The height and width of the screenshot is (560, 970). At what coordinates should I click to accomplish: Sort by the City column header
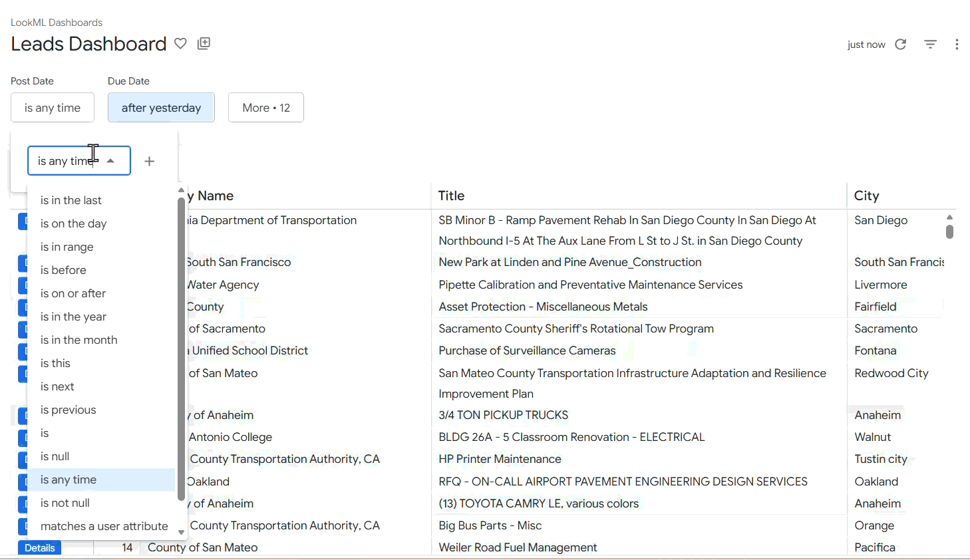(x=867, y=196)
